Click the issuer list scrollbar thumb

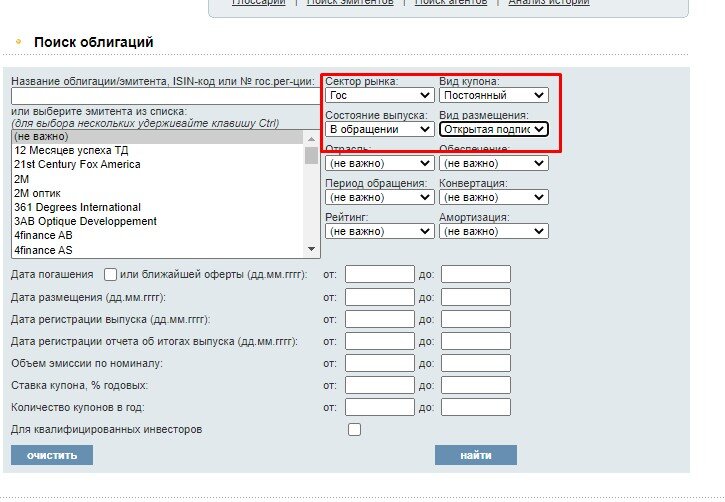pos(311,155)
